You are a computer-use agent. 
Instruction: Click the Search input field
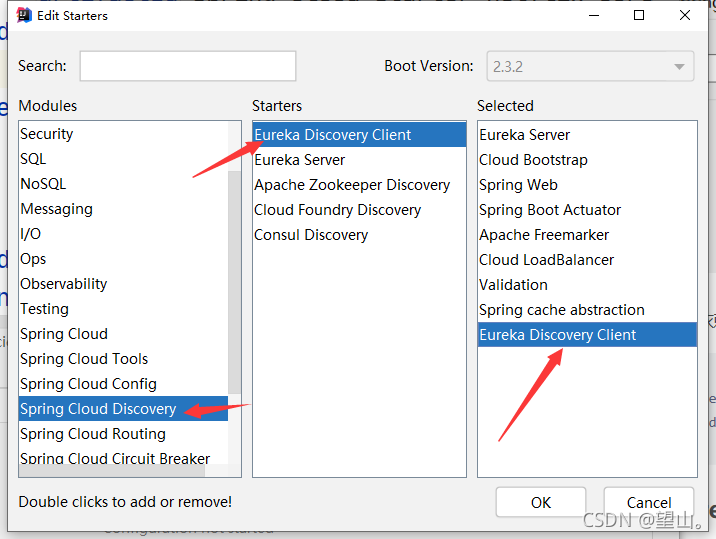tap(188, 66)
